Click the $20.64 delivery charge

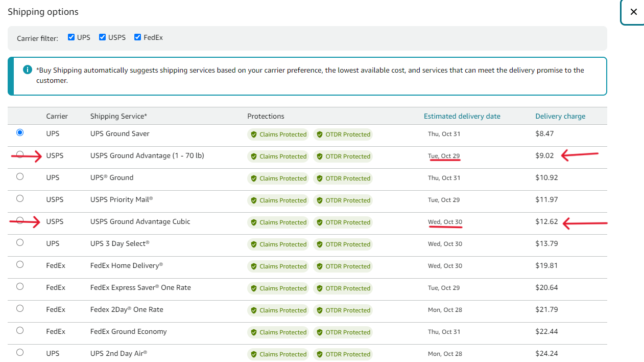pyautogui.click(x=546, y=287)
